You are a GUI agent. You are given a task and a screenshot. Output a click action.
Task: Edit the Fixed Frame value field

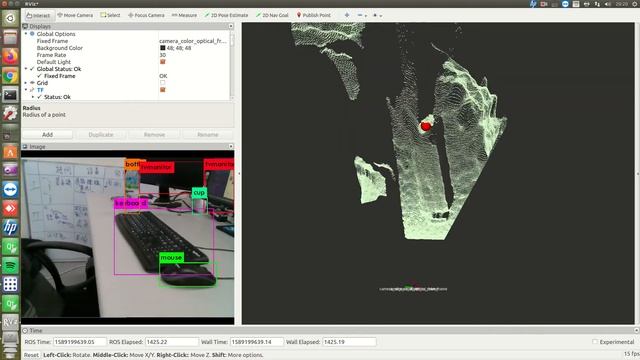point(193,41)
